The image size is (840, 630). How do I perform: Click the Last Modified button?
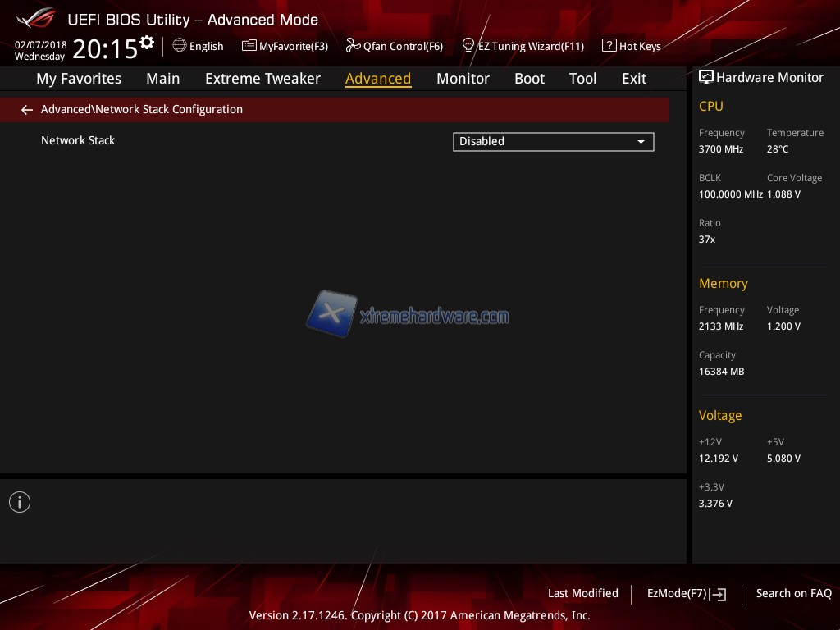click(582, 594)
